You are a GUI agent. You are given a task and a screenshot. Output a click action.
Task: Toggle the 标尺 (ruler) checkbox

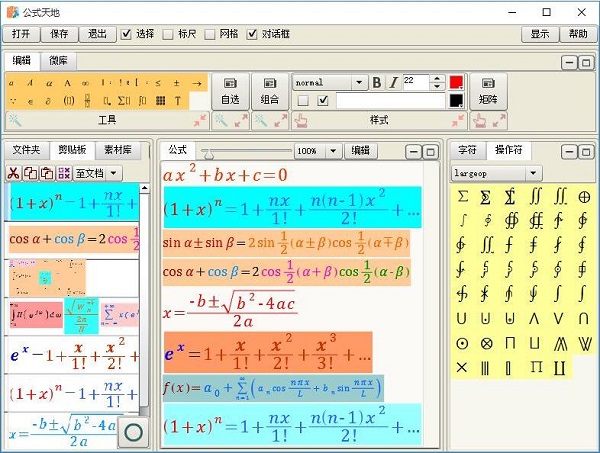pyautogui.click(x=169, y=34)
